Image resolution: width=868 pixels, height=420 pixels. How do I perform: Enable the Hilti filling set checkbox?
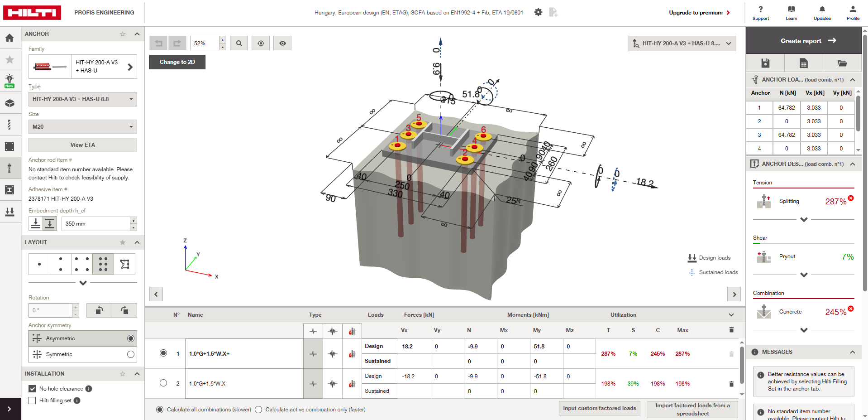[32, 401]
